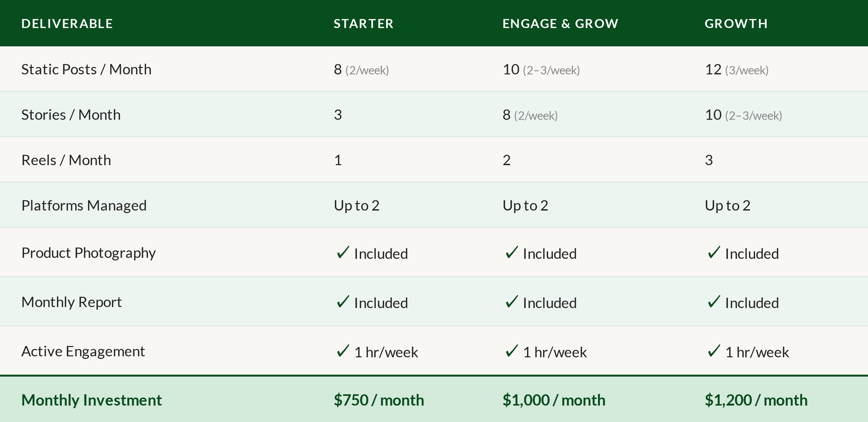Select the Growth column header

point(736,24)
